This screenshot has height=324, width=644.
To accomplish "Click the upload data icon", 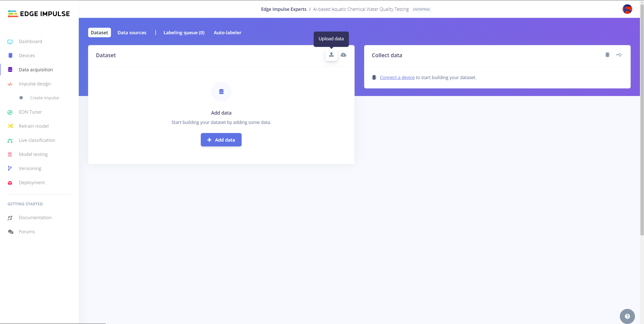I will [x=331, y=55].
